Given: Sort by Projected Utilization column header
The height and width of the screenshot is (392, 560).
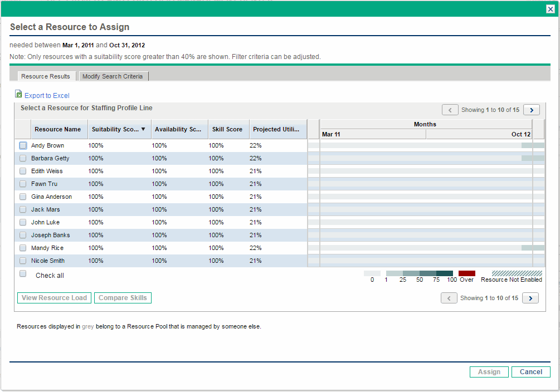Looking at the screenshot, I should [x=277, y=129].
